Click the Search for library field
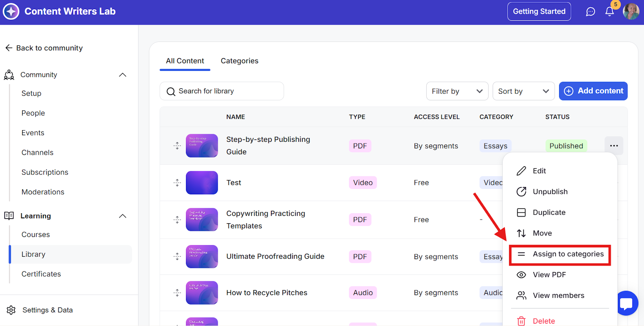644x326 pixels. (222, 91)
